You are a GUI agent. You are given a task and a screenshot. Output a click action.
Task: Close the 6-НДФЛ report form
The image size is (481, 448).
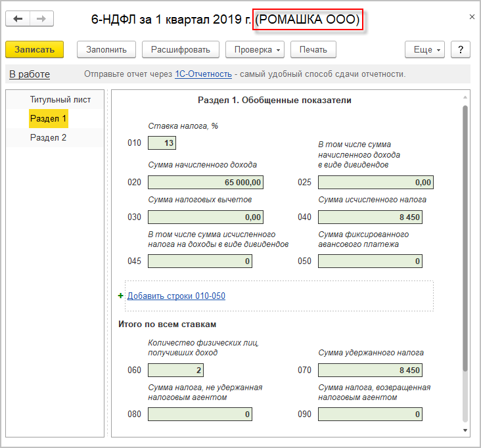(x=472, y=17)
